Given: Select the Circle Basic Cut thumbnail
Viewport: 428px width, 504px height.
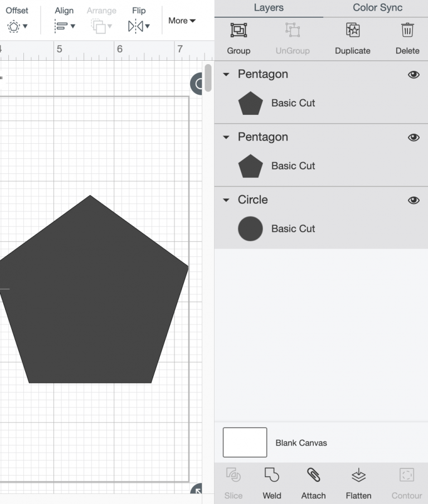Looking at the screenshot, I should (250, 229).
